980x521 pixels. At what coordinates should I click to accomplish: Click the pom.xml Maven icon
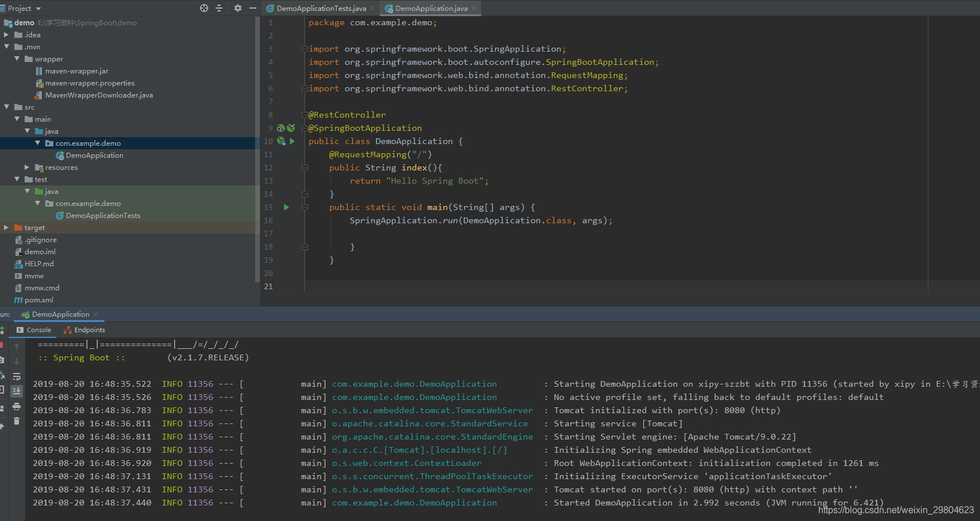point(18,300)
